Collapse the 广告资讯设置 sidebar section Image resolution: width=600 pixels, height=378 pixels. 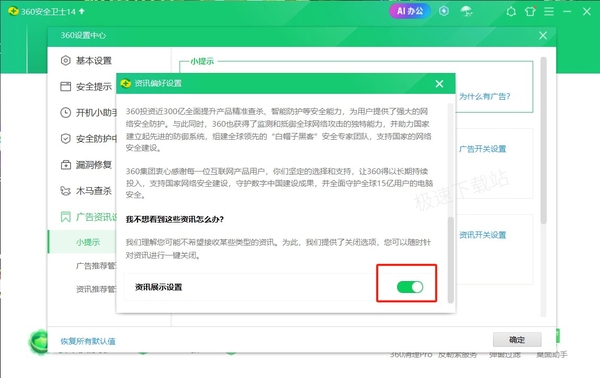(x=96, y=217)
